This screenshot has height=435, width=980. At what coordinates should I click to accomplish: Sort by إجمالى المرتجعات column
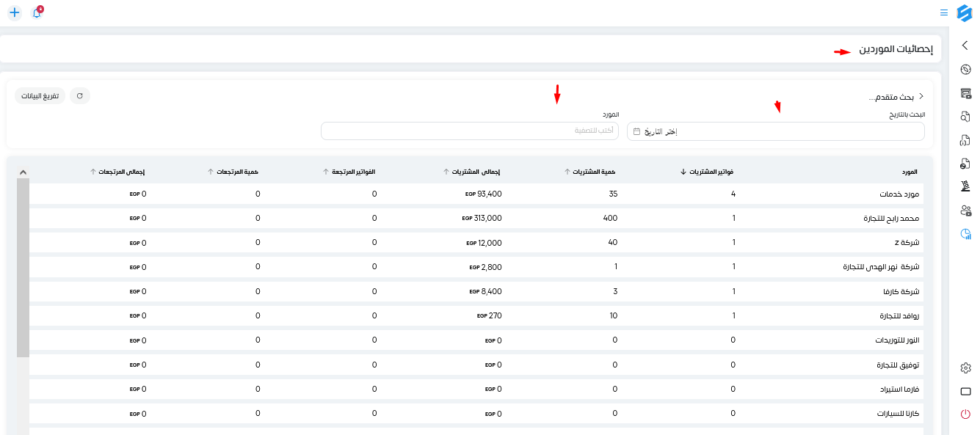[117, 172]
